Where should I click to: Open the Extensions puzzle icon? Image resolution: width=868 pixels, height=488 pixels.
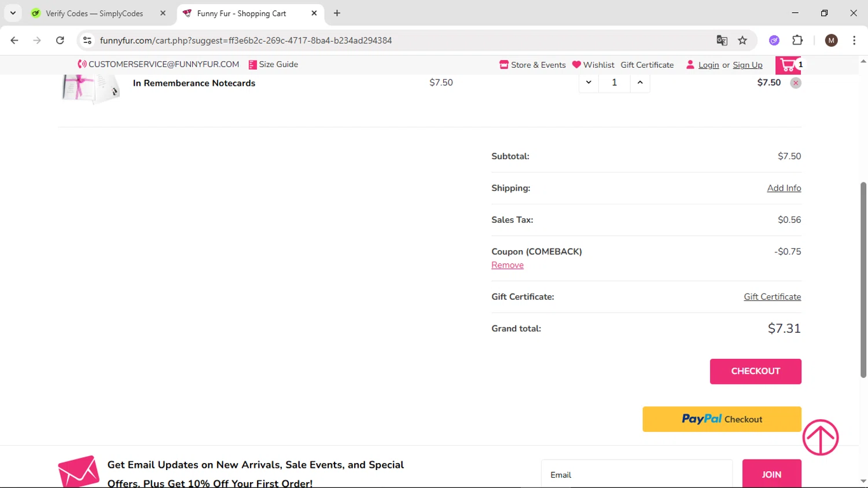[x=797, y=41]
